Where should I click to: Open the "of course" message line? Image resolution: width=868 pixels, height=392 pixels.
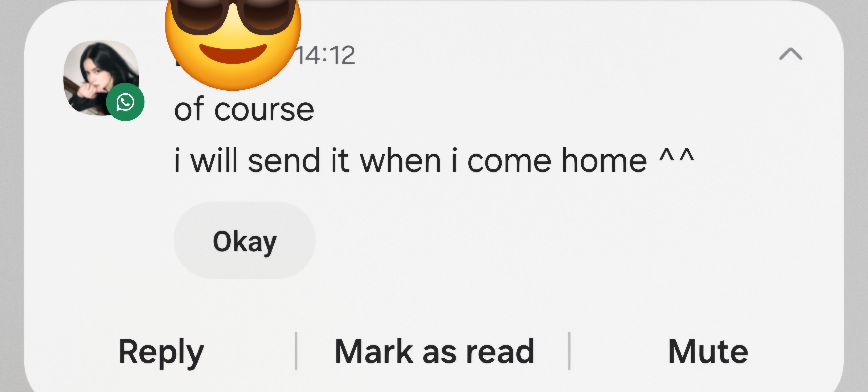[x=244, y=109]
